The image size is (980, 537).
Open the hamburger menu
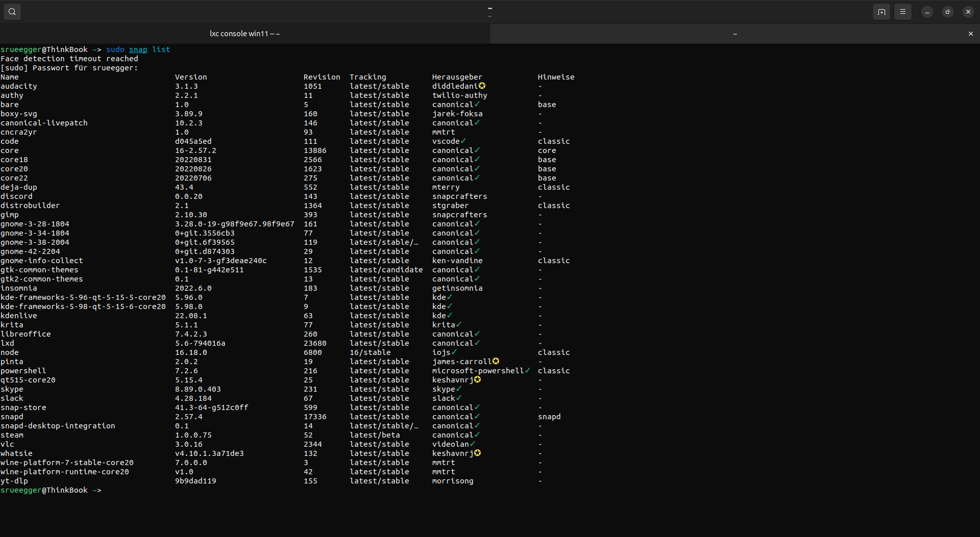click(x=903, y=12)
